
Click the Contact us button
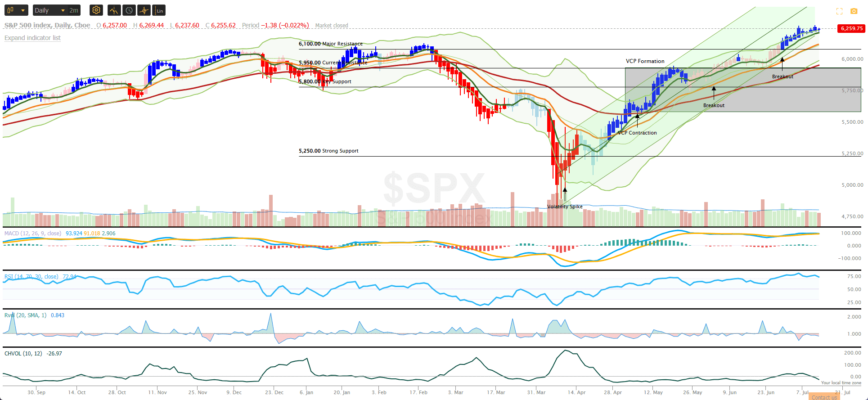pos(824,397)
